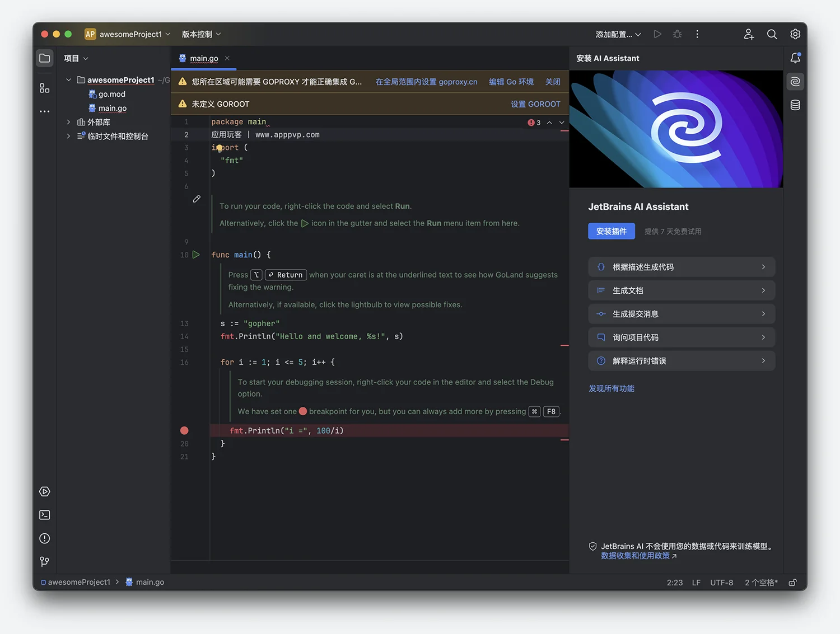Expand the 根据描述生成代码 feature row

point(682,267)
